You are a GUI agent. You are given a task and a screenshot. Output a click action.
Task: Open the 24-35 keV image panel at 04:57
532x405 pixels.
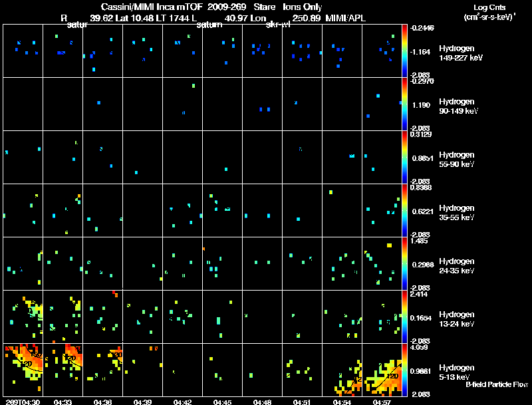382,263
